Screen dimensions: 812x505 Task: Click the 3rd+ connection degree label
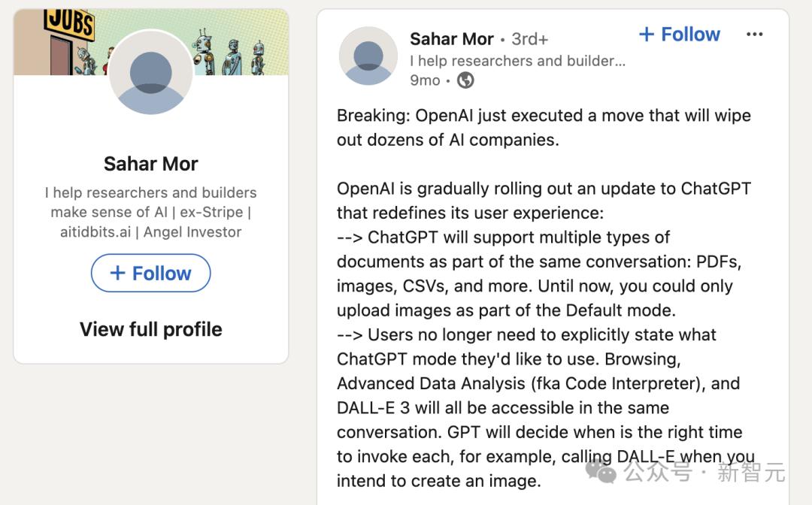529,38
